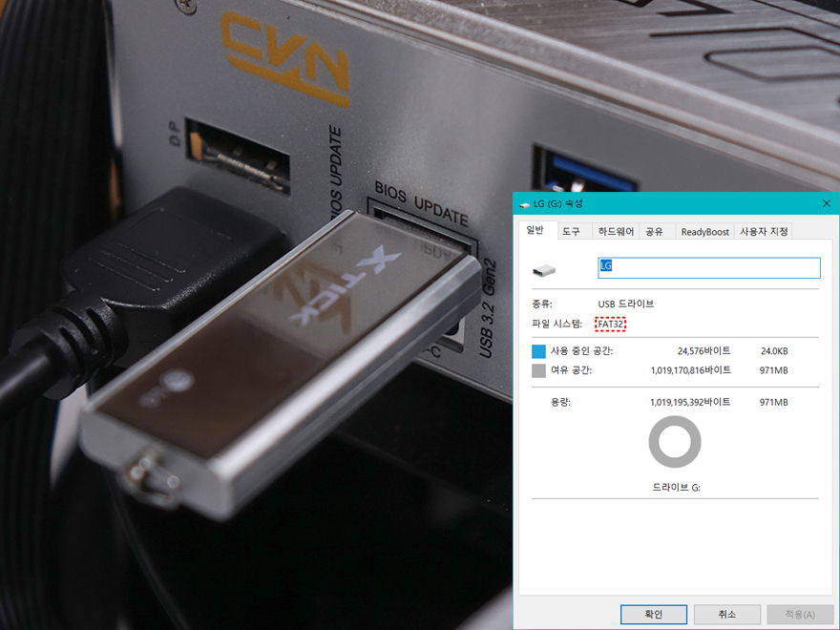Click the 여유 공간 label

click(571, 370)
